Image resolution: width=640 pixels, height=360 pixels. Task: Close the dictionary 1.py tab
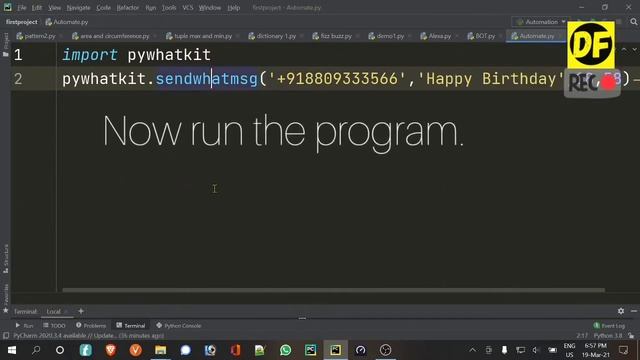(302, 36)
